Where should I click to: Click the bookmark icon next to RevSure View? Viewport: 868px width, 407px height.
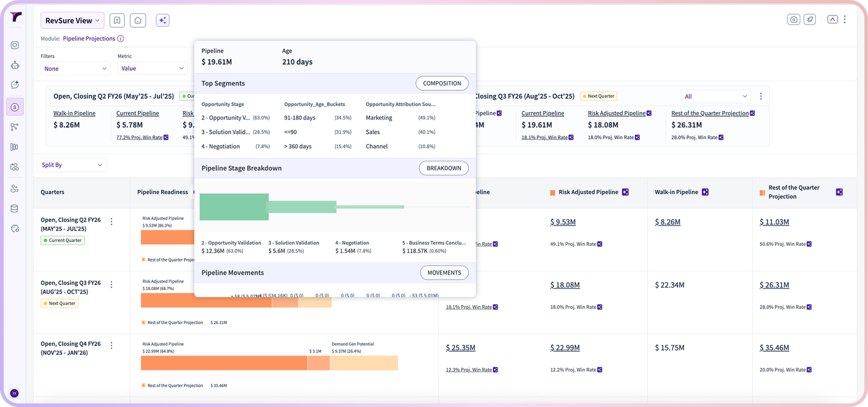(x=117, y=20)
